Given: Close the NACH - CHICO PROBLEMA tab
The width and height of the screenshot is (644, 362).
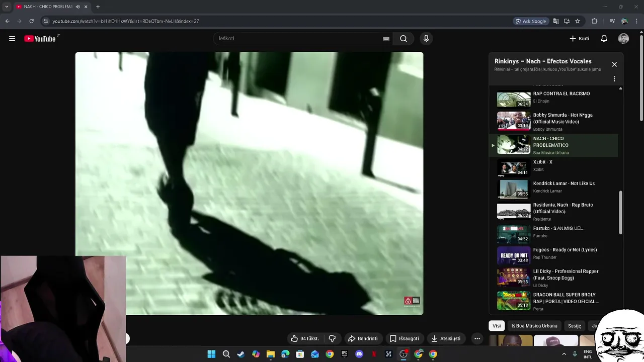Looking at the screenshot, I should [86, 7].
